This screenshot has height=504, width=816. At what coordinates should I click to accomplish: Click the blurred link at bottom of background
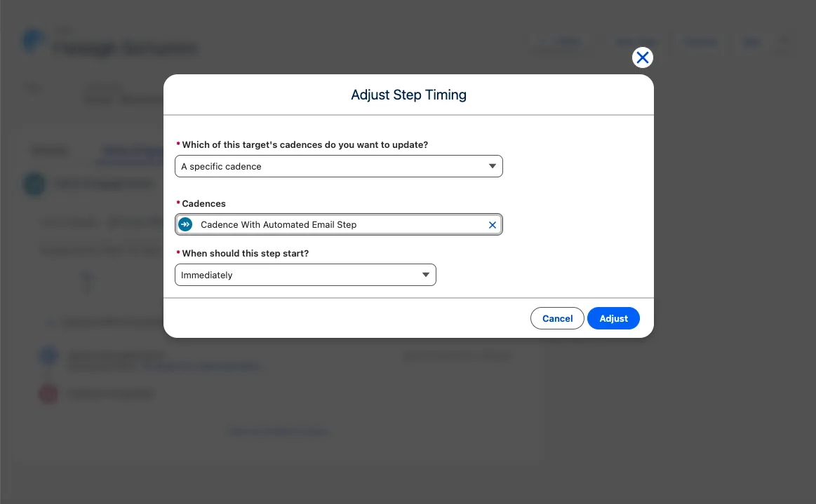coord(278,431)
